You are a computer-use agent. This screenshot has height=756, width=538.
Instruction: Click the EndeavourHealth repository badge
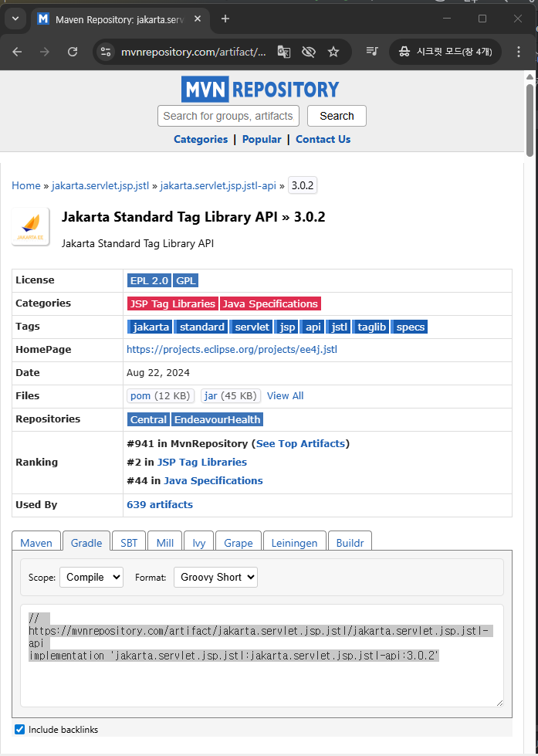pos(217,419)
